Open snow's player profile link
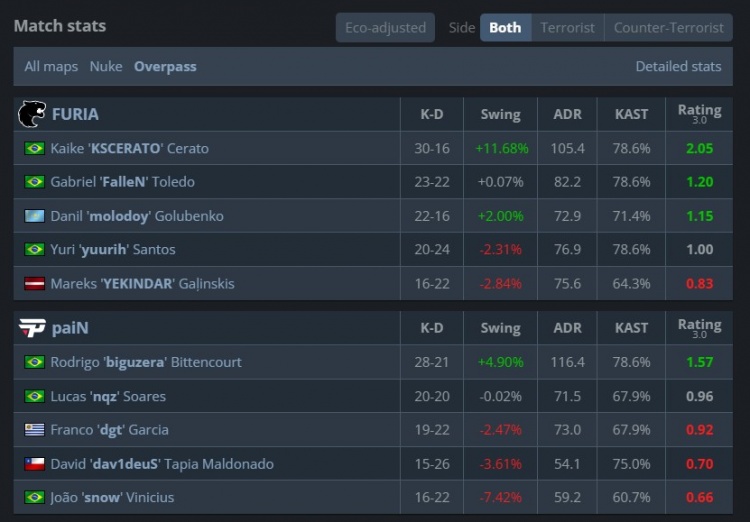The width and height of the screenshot is (750, 522). (112, 497)
